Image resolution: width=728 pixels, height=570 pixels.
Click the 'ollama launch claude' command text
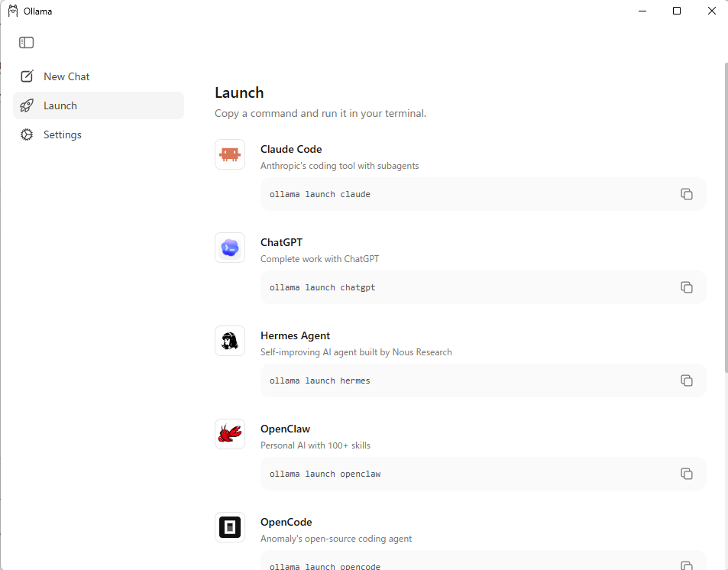coord(320,194)
